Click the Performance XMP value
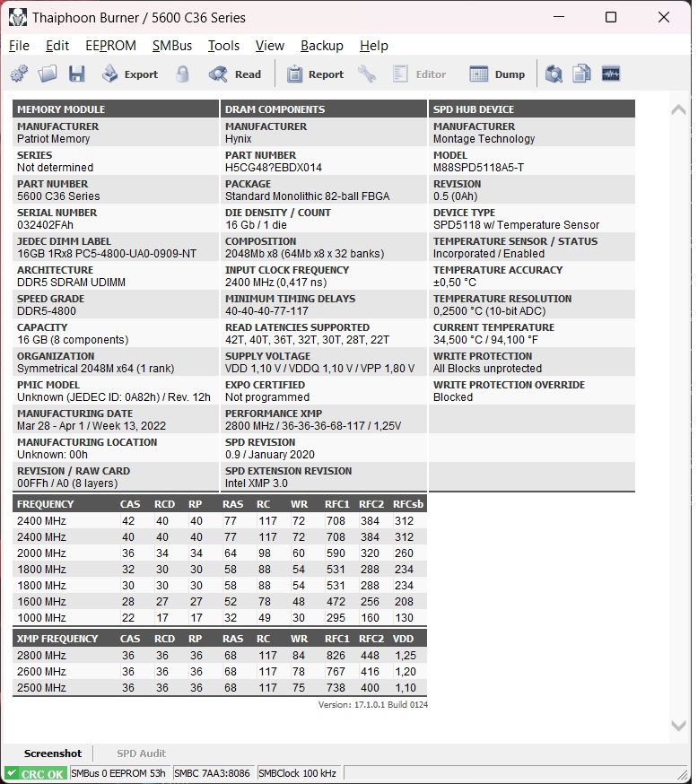 pos(313,426)
